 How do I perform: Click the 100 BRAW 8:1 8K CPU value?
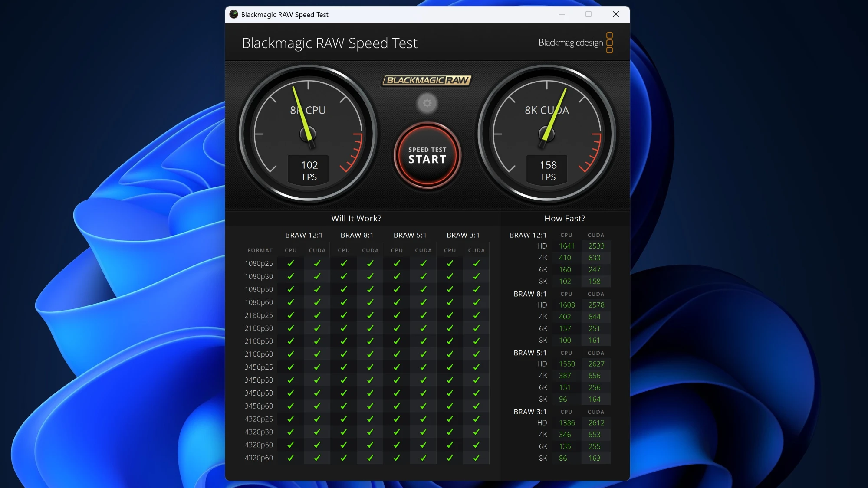[x=565, y=340]
